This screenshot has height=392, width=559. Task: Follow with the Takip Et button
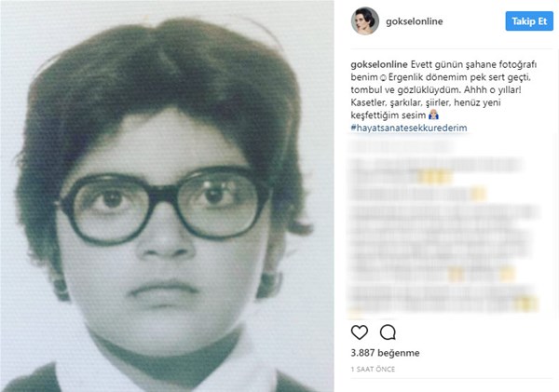529,21
